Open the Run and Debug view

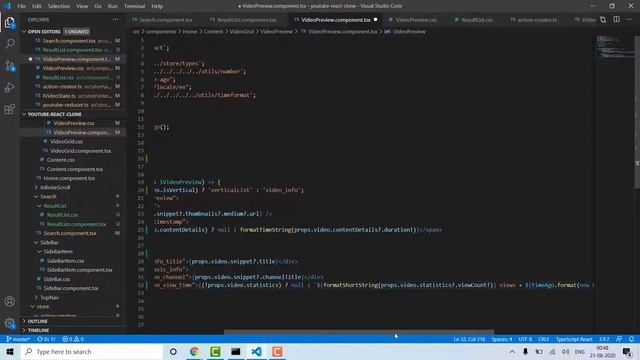[9, 87]
